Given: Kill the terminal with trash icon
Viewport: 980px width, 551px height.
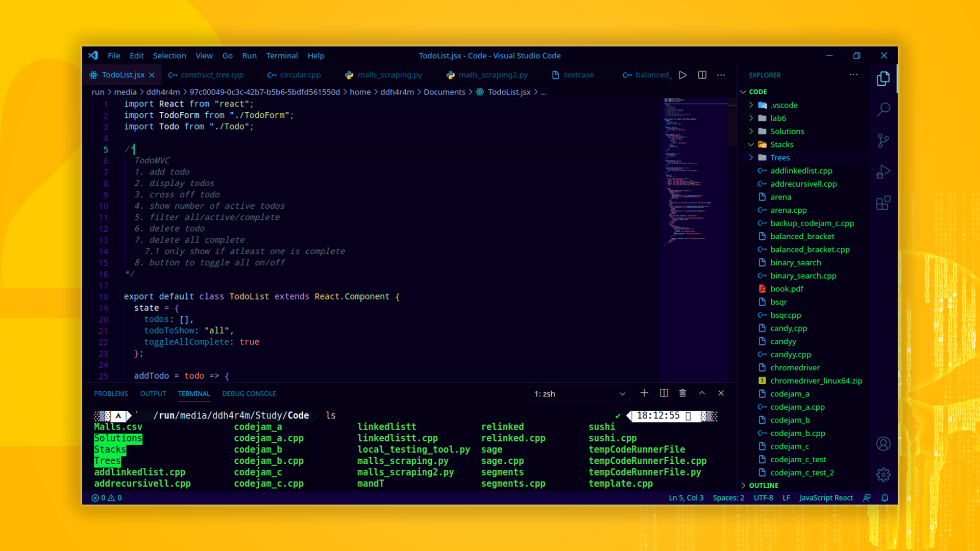Looking at the screenshot, I should [x=682, y=393].
